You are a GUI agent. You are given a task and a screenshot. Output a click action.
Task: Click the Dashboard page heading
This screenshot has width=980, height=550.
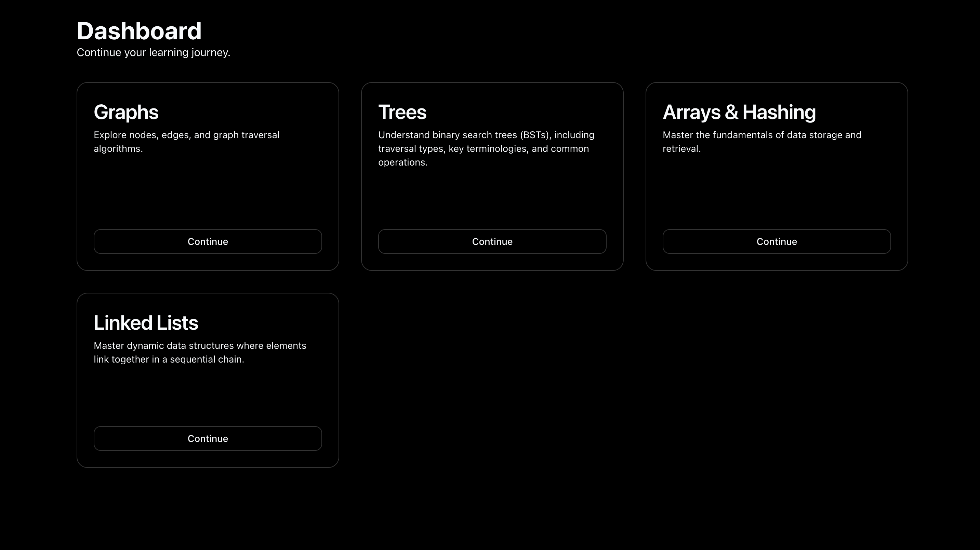(139, 31)
